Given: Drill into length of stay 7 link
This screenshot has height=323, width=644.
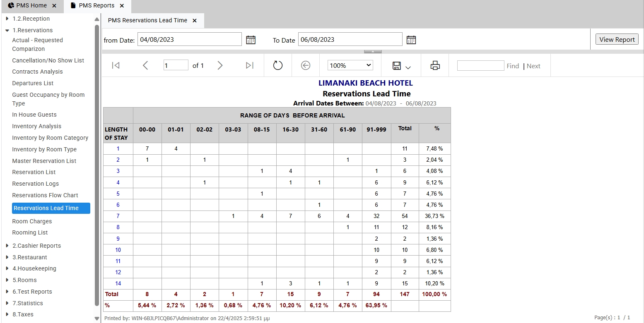Looking at the screenshot, I should pos(118,216).
